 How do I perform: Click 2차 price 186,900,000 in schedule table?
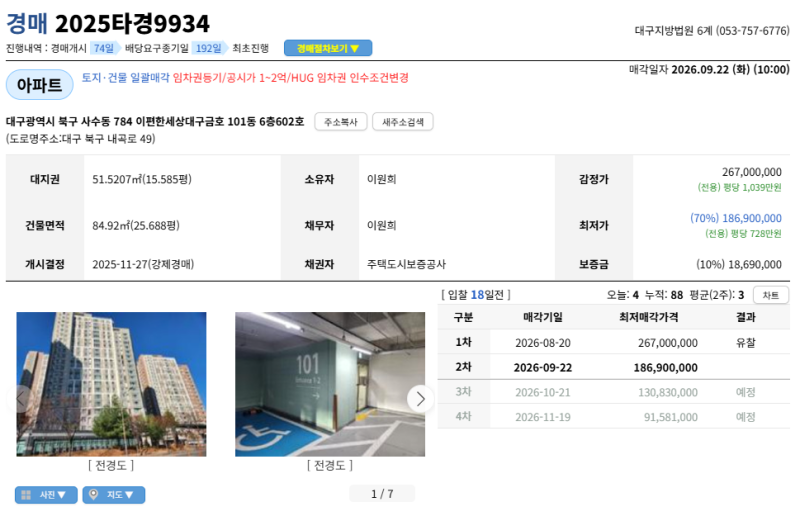pos(665,367)
